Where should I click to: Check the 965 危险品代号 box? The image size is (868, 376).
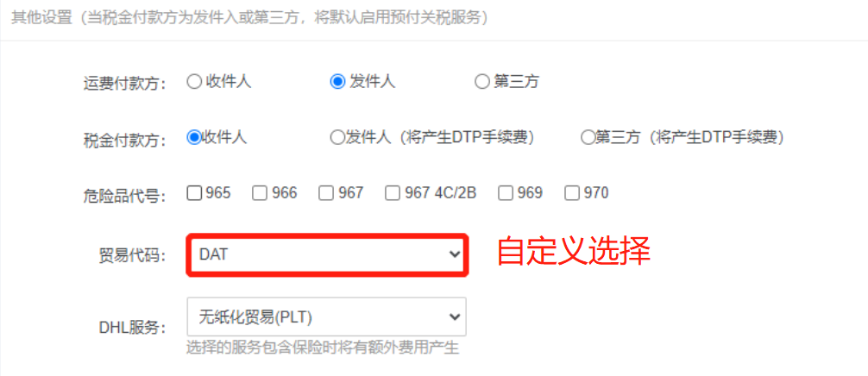click(x=194, y=193)
